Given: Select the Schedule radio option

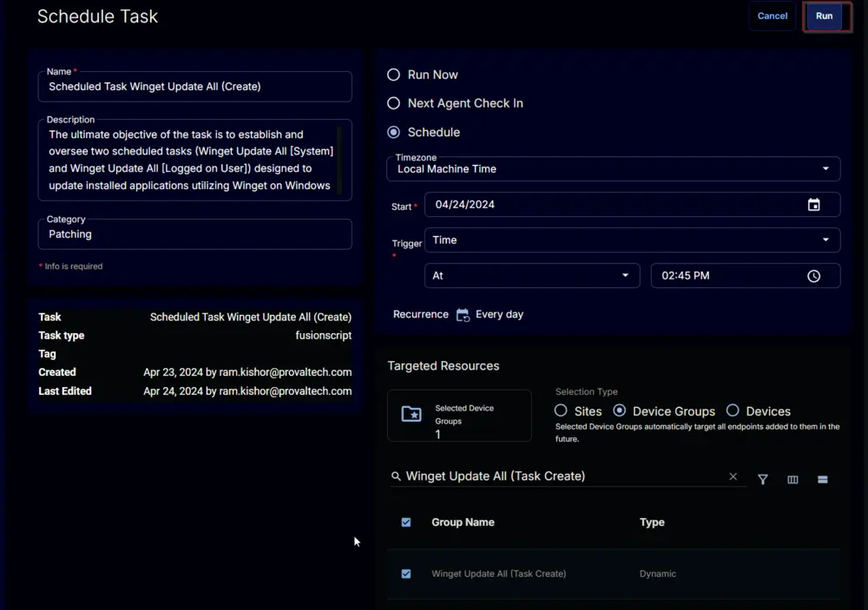Looking at the screenshot, I should [393, 132].
